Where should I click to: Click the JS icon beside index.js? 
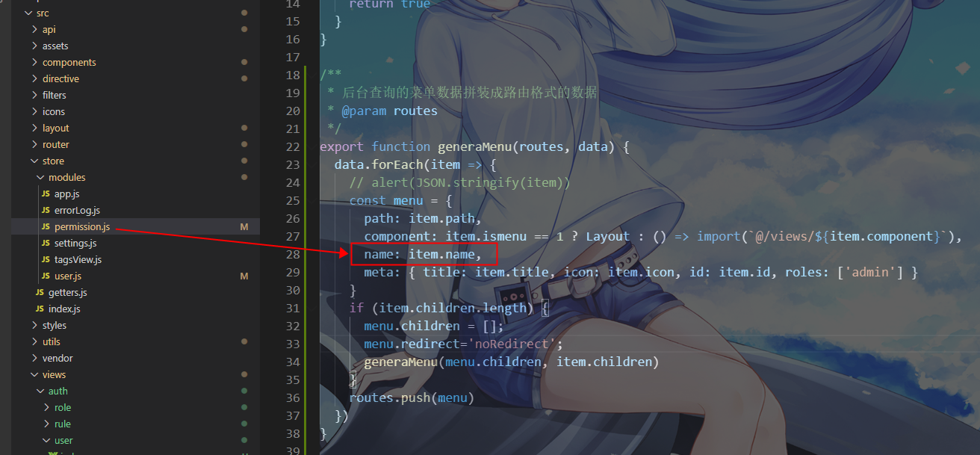coord(40,309)
